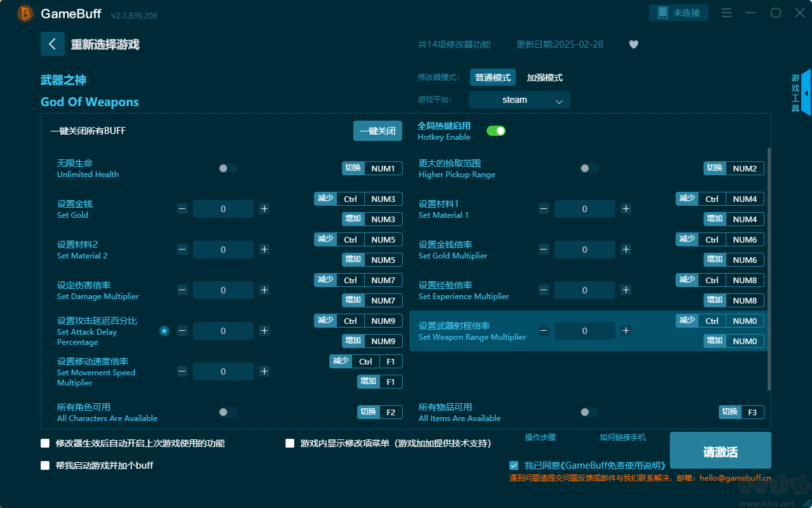
Task: Click the back arrow to reselect game
Action: tap(53, 44)
